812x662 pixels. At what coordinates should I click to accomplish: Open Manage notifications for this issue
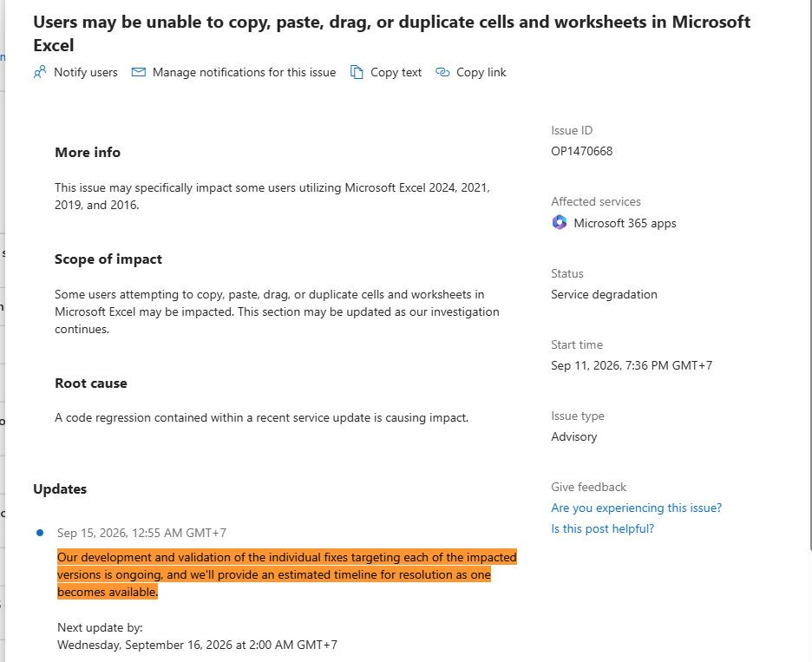click(244, 72)
